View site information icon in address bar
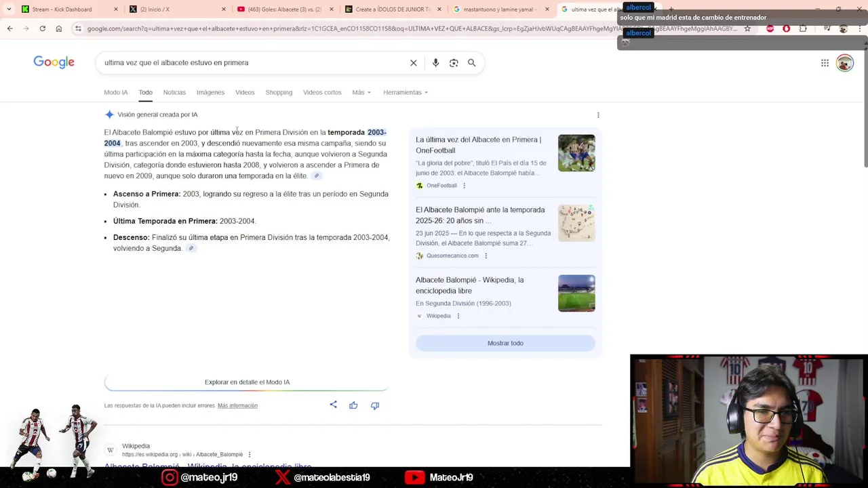 [x=78, y=28]
